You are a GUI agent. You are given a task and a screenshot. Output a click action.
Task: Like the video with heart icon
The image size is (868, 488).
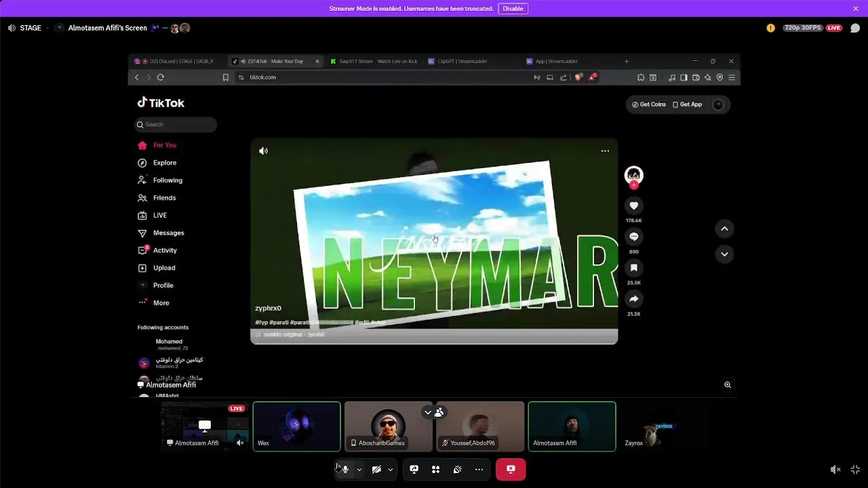[x=633, y=205]
